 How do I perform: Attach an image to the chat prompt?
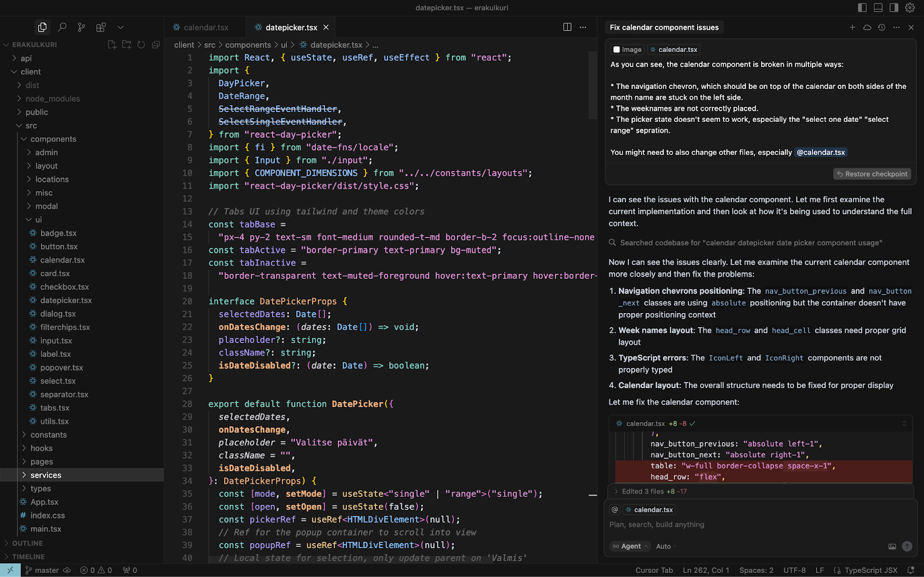(x=892, y=546)
